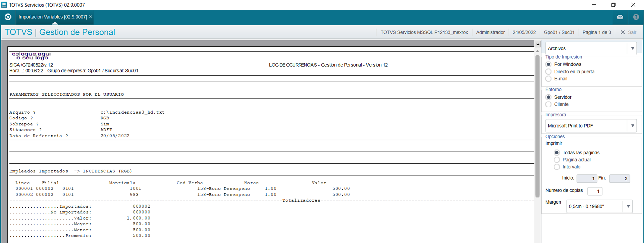
Task: Click the No importados total 000000
Action: (141, 212)
